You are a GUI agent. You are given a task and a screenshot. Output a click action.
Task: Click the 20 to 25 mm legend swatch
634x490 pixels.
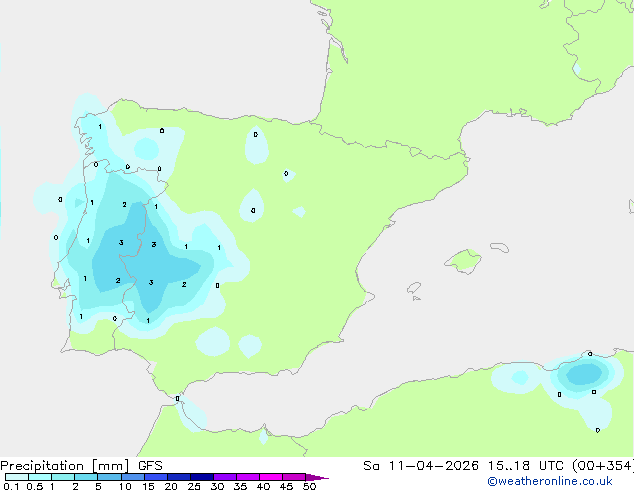(179, 477)
